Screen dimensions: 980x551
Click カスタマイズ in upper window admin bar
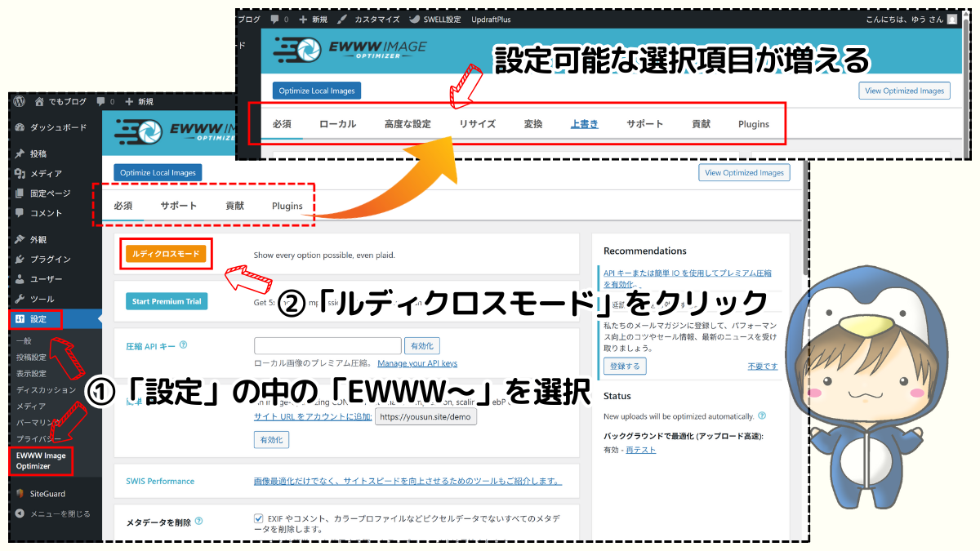click(x=369, y=18)
